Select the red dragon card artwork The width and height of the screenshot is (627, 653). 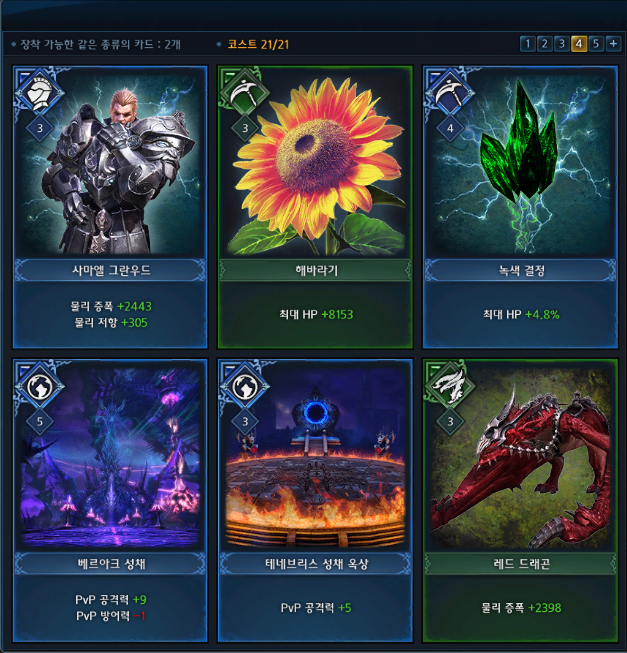click(520, 457)
